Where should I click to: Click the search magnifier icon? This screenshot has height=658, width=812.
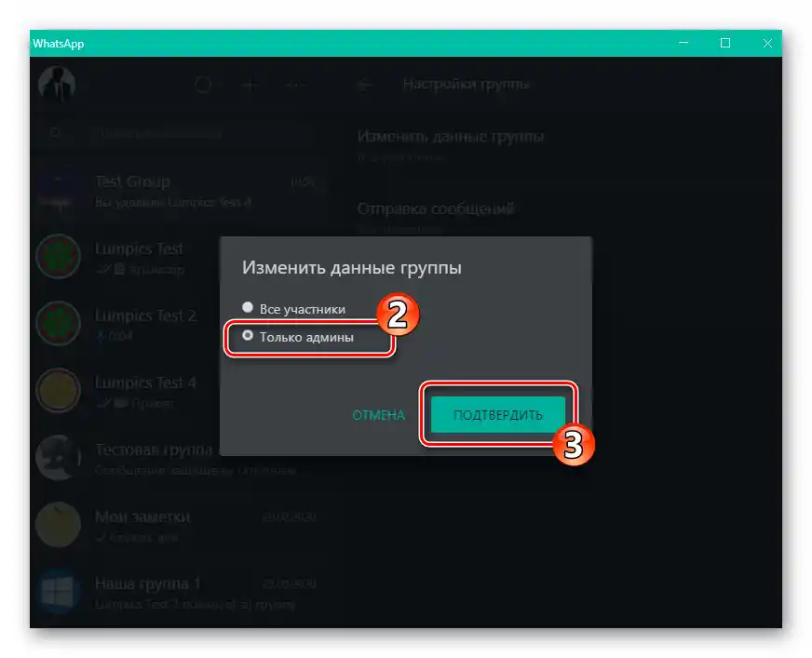click(x=56, y=134)
